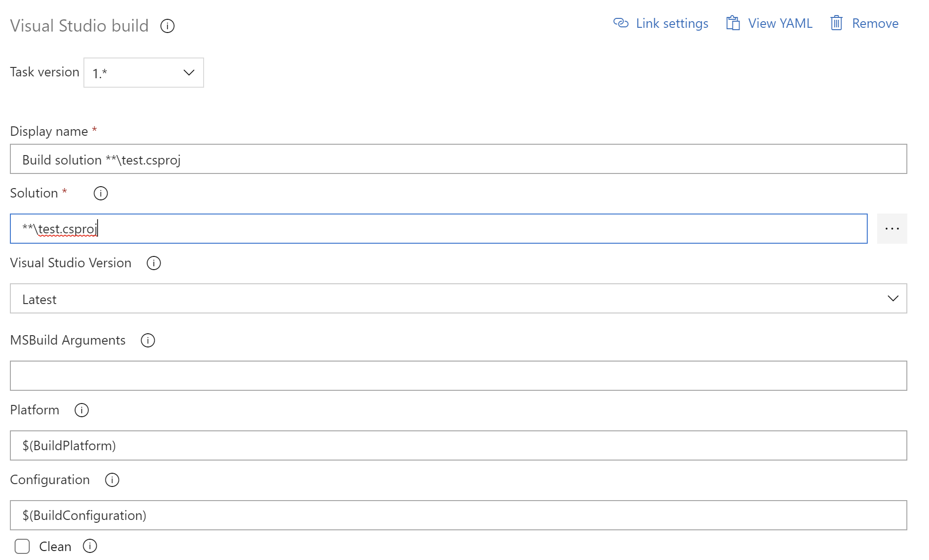The height and width of the screenshot is (560, 929).
Task: Click the trash icon for Remove
Action: point(836,23)
